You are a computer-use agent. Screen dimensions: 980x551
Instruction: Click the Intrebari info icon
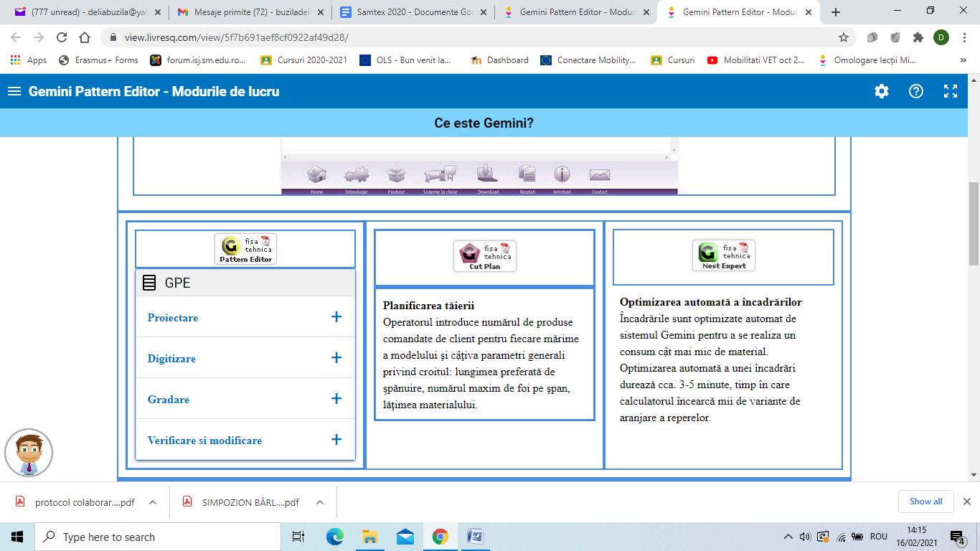point(562,174)
